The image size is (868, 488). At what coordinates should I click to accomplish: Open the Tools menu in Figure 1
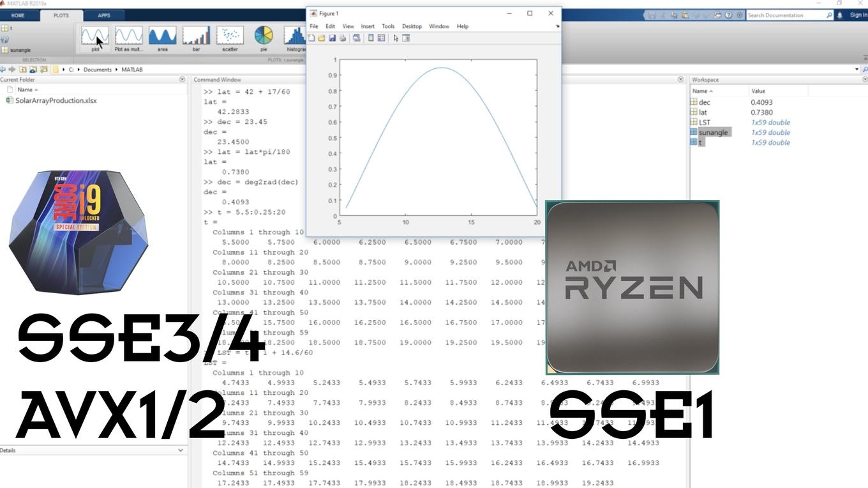click(388, 26)
